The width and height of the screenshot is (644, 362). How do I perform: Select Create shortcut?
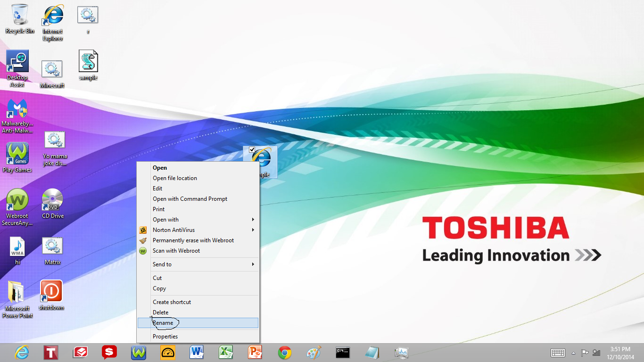pos(198,302)
